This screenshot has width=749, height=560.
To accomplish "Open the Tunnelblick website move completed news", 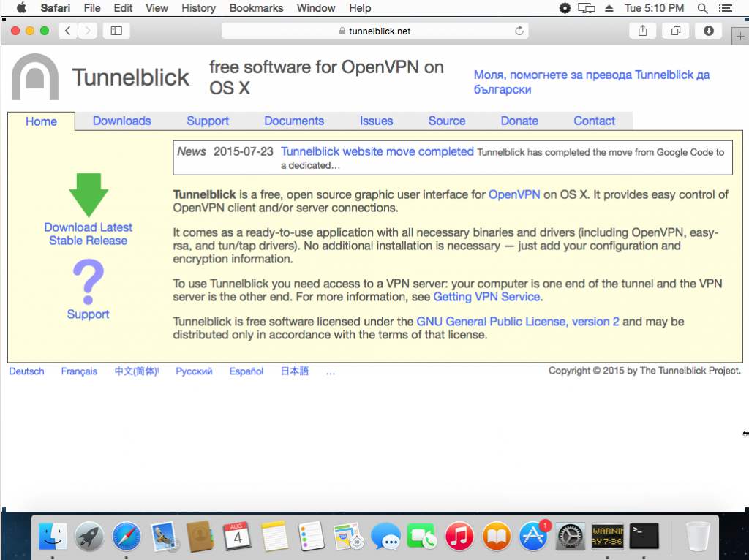I will pyautogui.click(x=377, y=151).
